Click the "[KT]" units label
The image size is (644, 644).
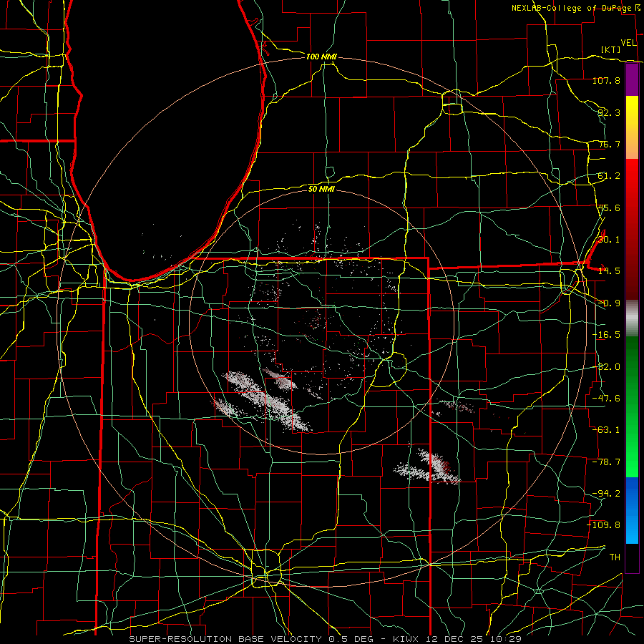(x=611, y=49)
